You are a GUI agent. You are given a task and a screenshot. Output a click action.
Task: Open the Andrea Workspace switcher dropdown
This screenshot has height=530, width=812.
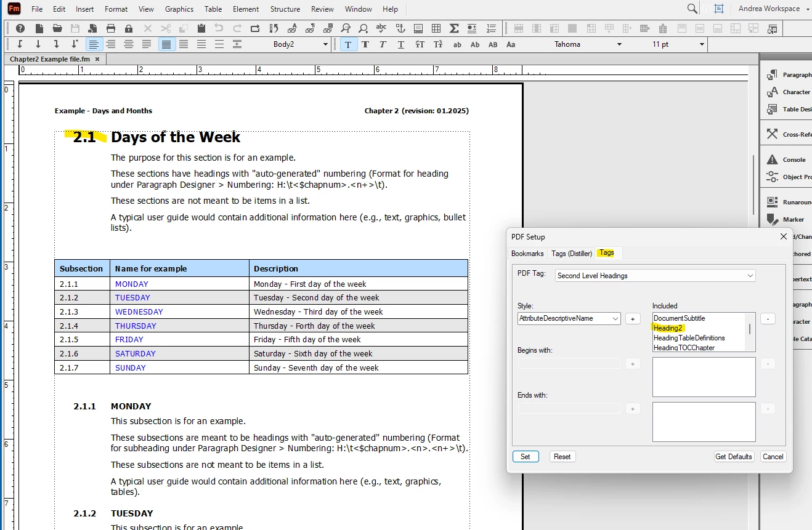(773, 9)
